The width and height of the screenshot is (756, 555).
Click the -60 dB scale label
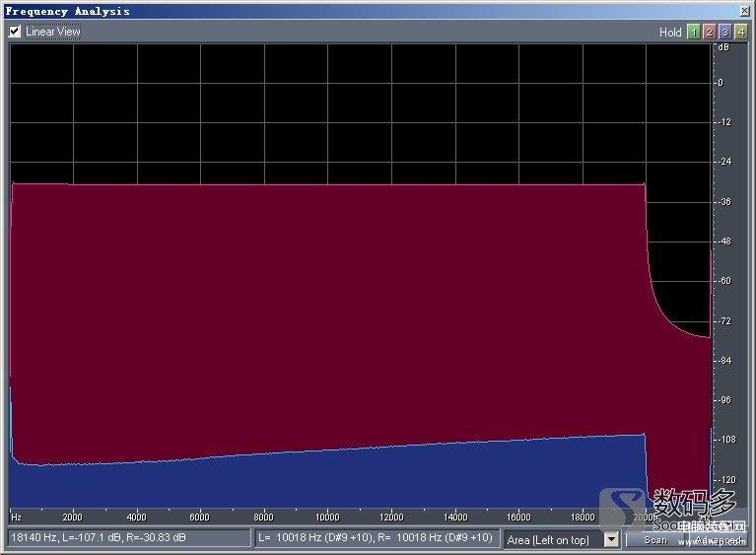click(x=723, y=281)
